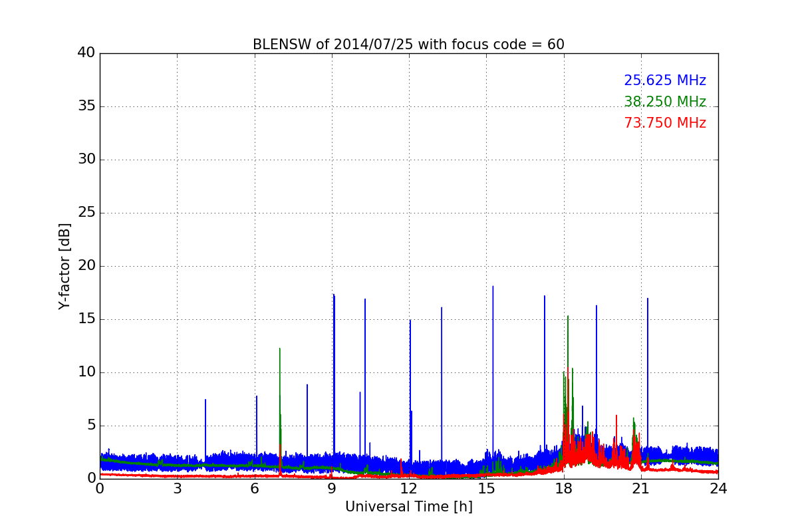Click the y-axis tick label 40
This screenshot has height=532, width=798.
click(x=86, y=53)
